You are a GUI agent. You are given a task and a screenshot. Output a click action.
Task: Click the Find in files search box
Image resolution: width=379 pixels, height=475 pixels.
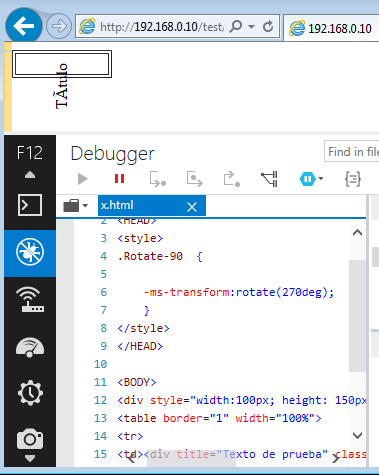point(352,152)
